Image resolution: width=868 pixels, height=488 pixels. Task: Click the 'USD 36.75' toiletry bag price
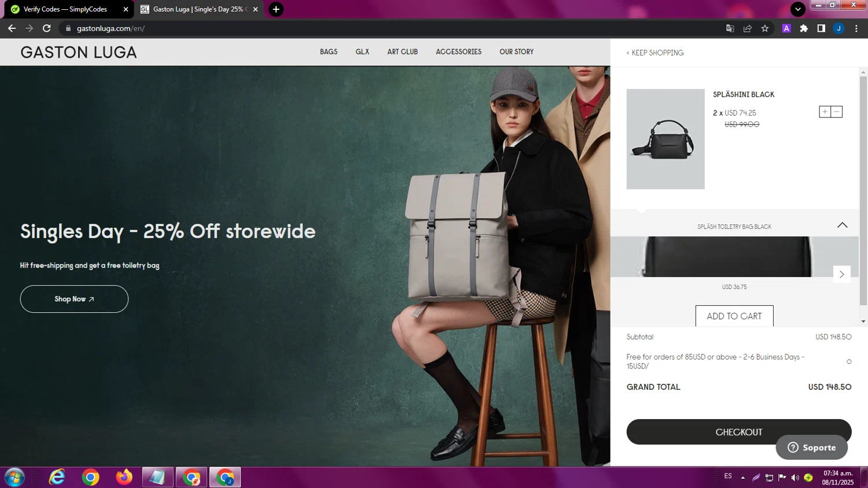point(734,287)
